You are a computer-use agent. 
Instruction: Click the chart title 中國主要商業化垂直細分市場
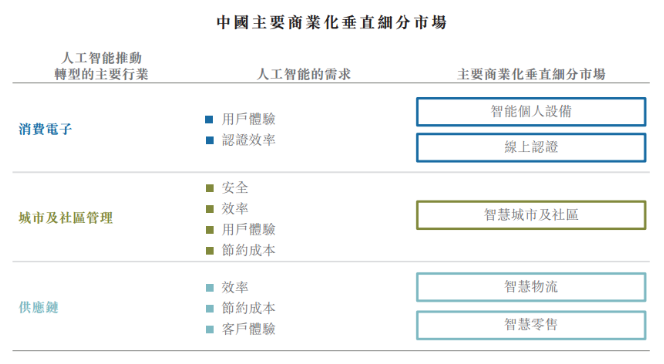(x=332, y=22)
